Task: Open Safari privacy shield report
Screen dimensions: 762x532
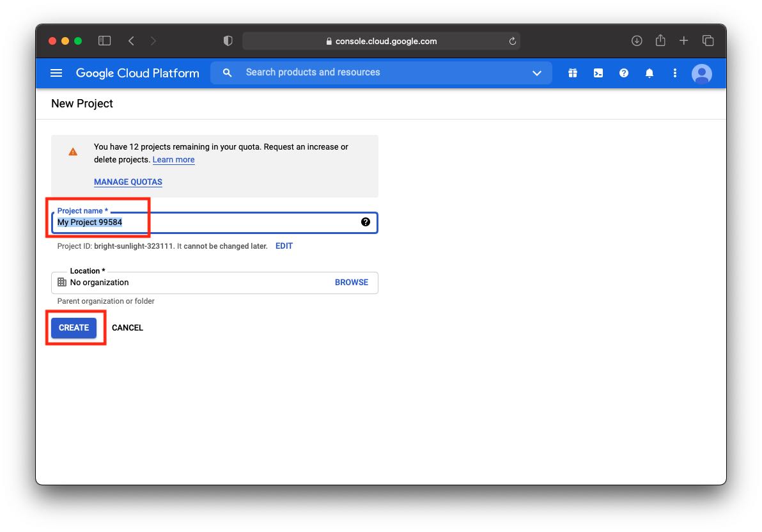Action: pyautogui.click(x=228, y=41)
